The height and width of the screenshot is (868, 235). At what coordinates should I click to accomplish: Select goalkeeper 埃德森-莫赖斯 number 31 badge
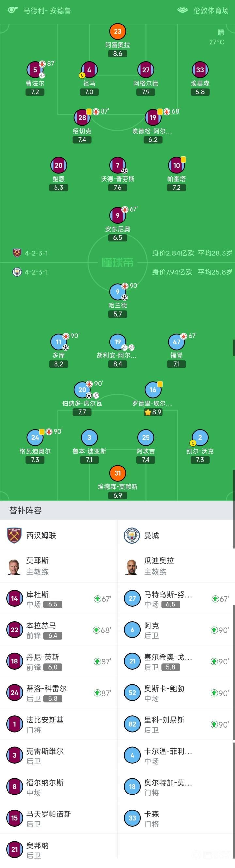[117, 473]
